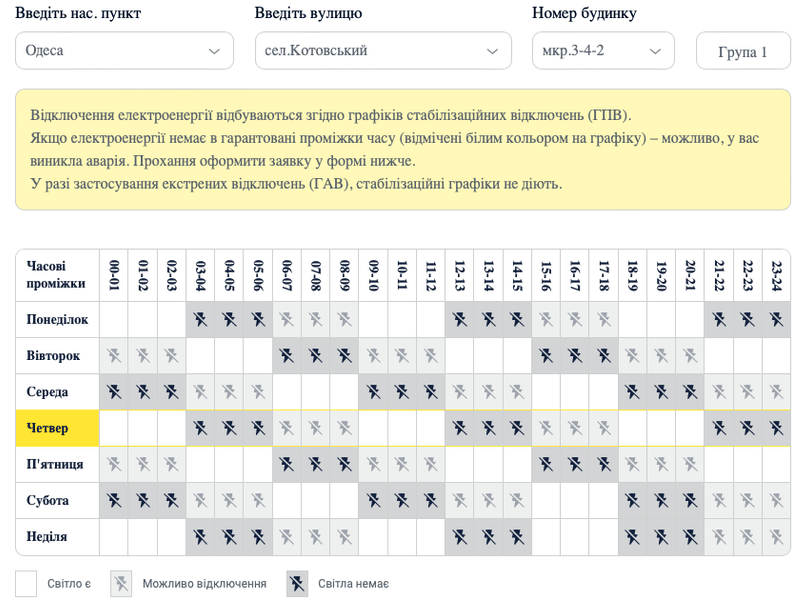Click Thursday 21-22 no-power icon

point(719,428)
